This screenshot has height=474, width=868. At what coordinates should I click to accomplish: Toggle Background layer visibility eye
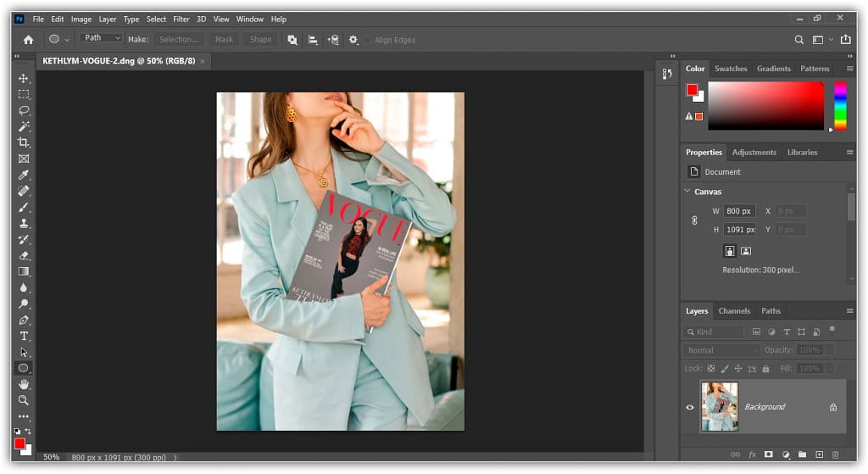point(690,407)
